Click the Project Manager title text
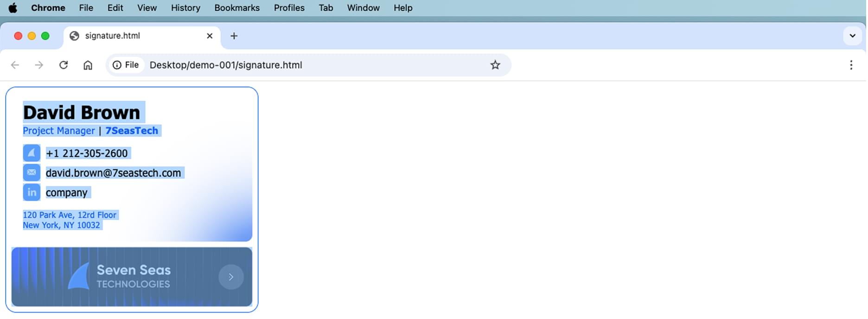Viewport: 868px width, 319px height. point(59,131)
